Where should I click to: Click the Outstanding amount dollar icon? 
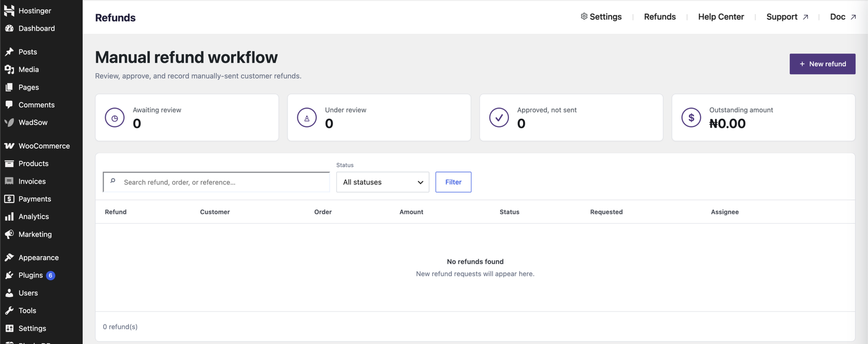691,118
